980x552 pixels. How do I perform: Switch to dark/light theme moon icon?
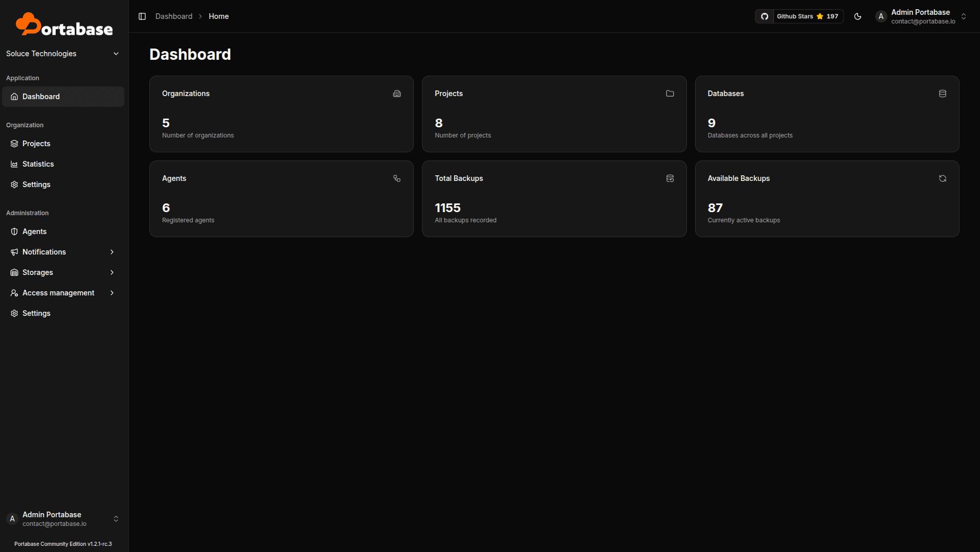click(x=858, y=16)
